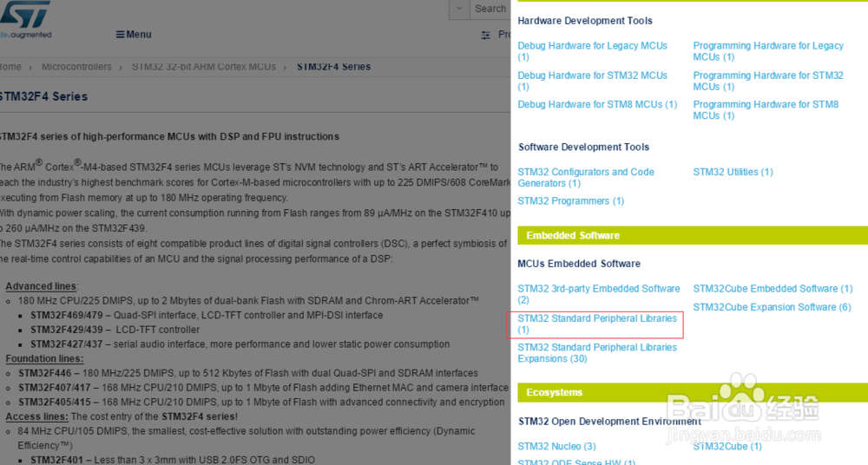Viewport: 868px width, 465px height.
Task: Open the filter sliders icon
Action: (x=485, y=35)
